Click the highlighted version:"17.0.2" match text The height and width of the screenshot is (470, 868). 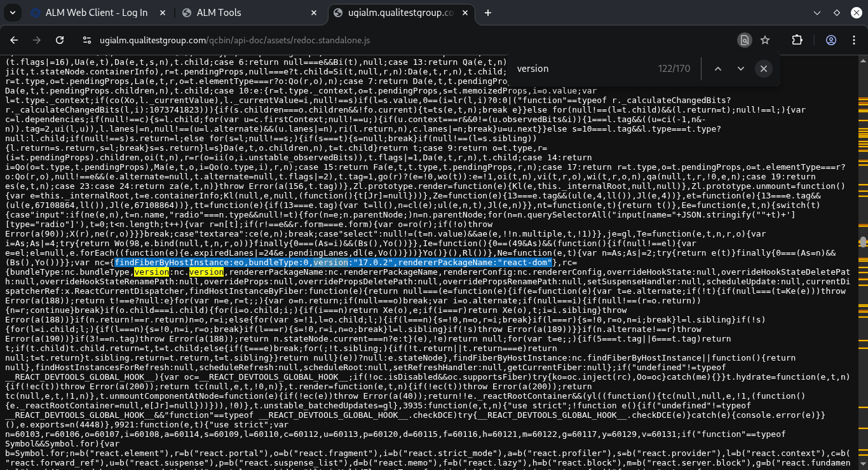click(x=356, y=263)
